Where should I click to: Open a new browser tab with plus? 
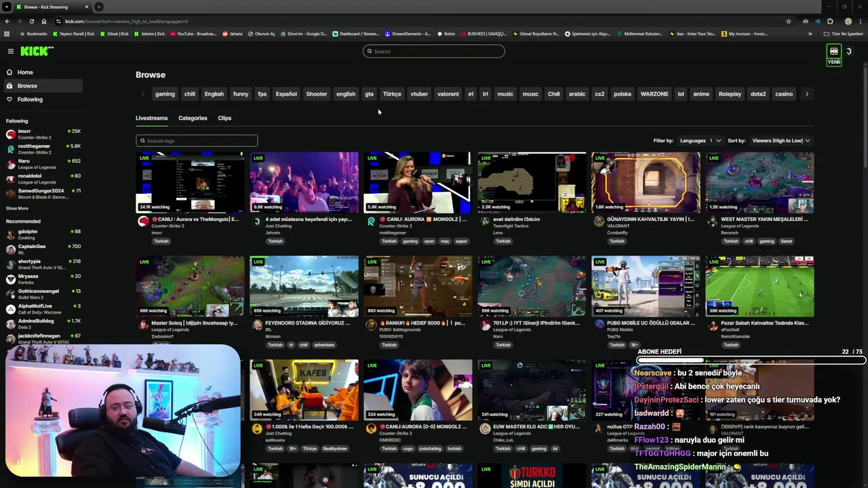(99, 7)
